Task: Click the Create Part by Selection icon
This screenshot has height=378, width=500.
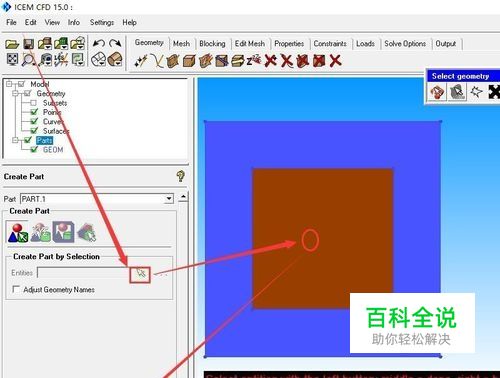Action: tap(18, 233)
